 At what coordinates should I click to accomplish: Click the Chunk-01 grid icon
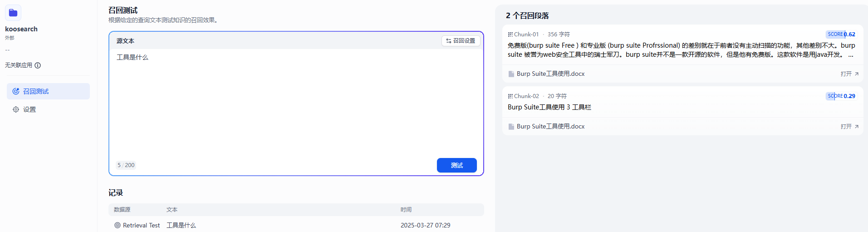510,35
